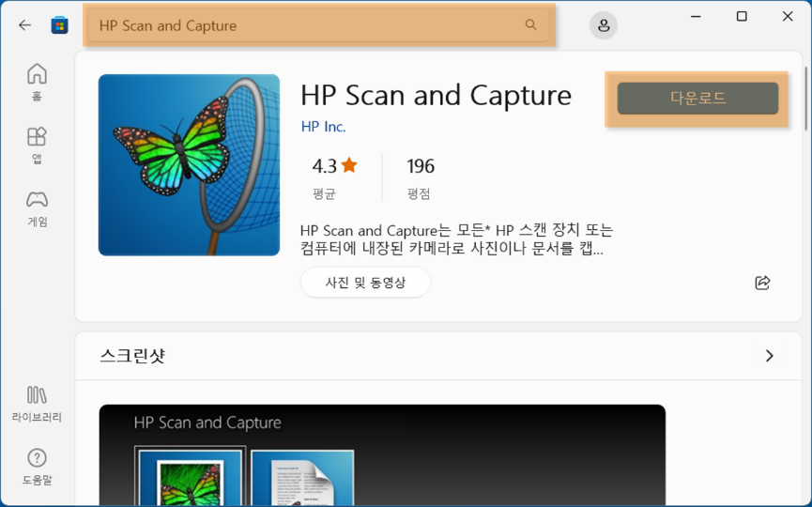812x507 pixels.
Task: Go back using the back arrow
Action: click(24, 24)
